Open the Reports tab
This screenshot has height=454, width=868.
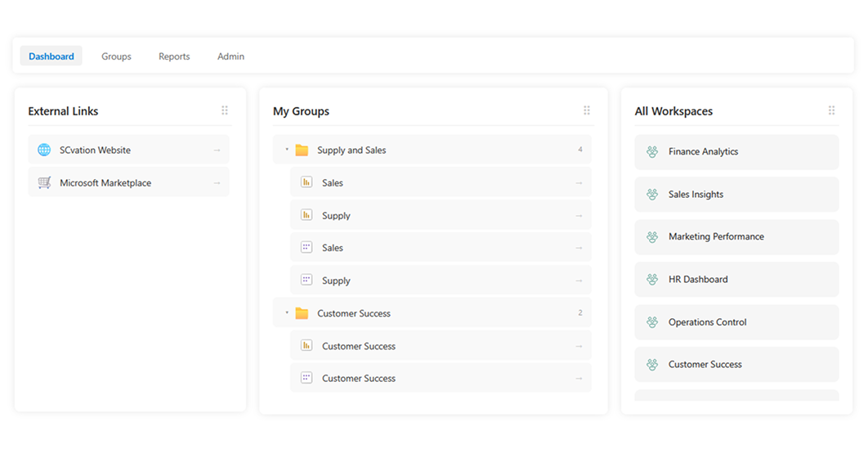tap(174, 56)
